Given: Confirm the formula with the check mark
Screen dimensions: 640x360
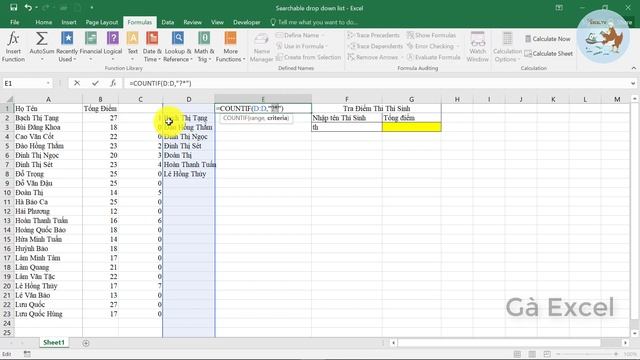Looking at the screenshot, I should [95, 83].
